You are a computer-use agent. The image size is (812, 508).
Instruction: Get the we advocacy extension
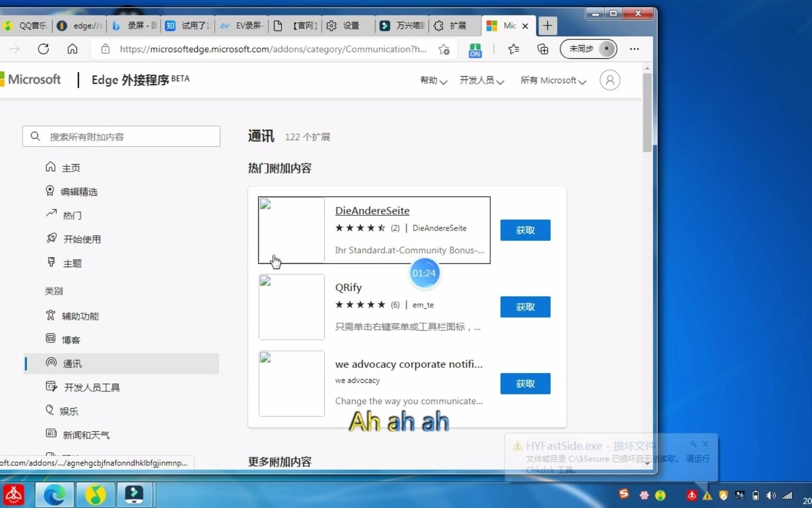pyautogui.click(x=525, y=383)
